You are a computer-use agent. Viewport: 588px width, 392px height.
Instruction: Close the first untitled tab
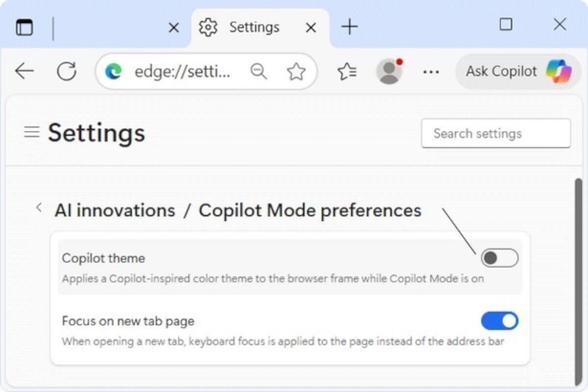tap(174, 27)
